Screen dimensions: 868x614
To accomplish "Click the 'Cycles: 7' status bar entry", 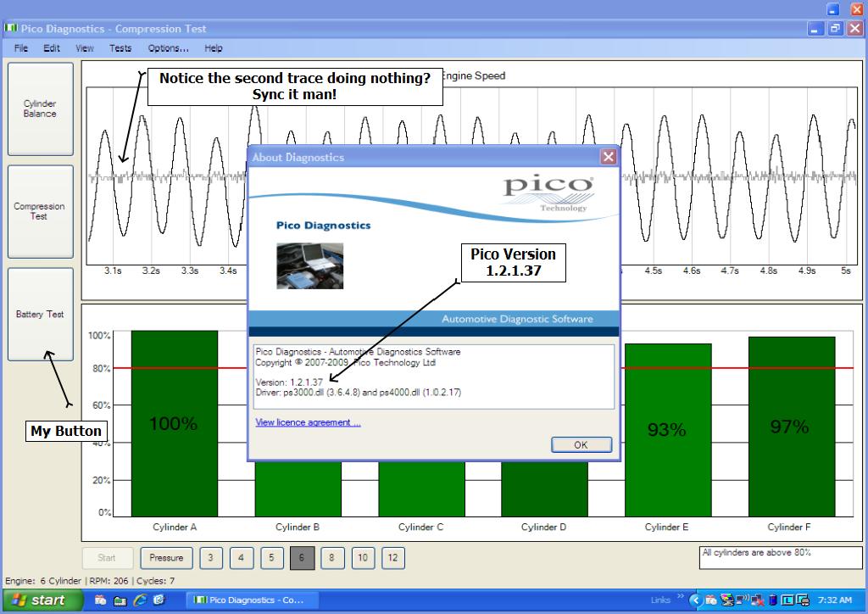I will pos(156,581).
